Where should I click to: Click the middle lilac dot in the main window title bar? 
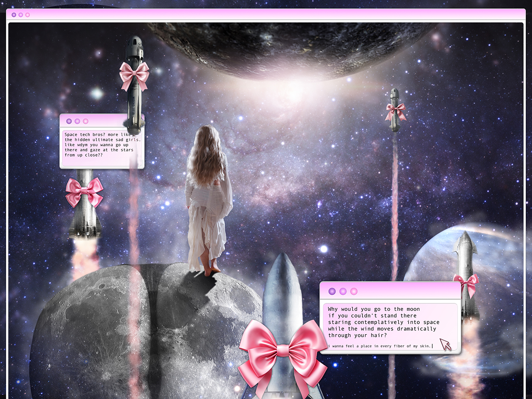pyautogui.click(x=21, y=15)
